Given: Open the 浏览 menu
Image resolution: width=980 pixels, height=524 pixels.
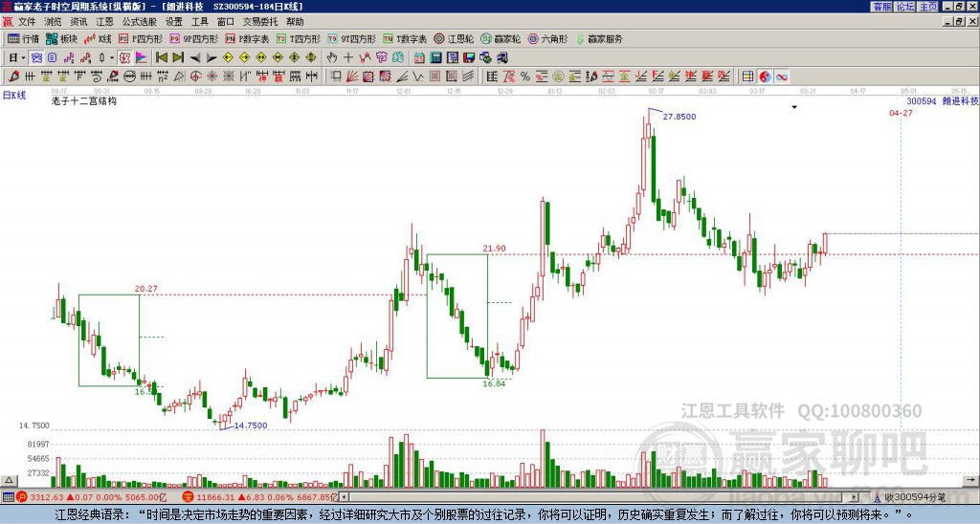Looking at the screenshot, I should (54, 22).
